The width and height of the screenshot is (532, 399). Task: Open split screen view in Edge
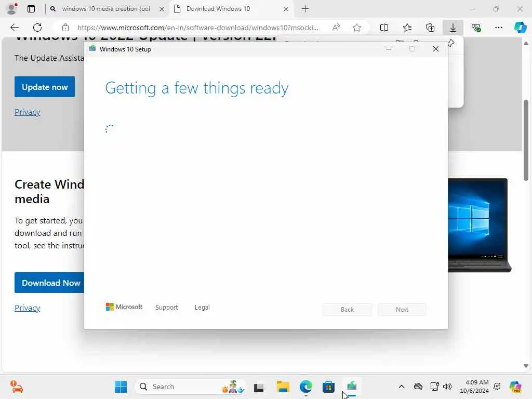click(x=384, y=28)
